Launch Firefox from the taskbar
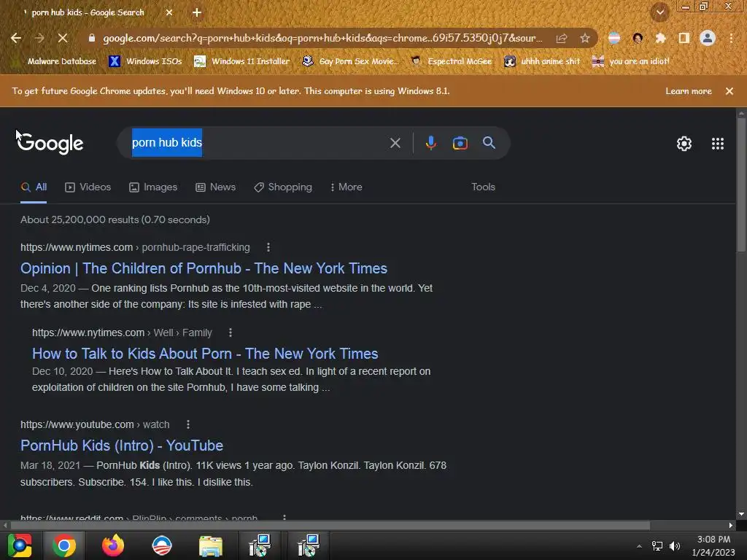 point(113,545)
